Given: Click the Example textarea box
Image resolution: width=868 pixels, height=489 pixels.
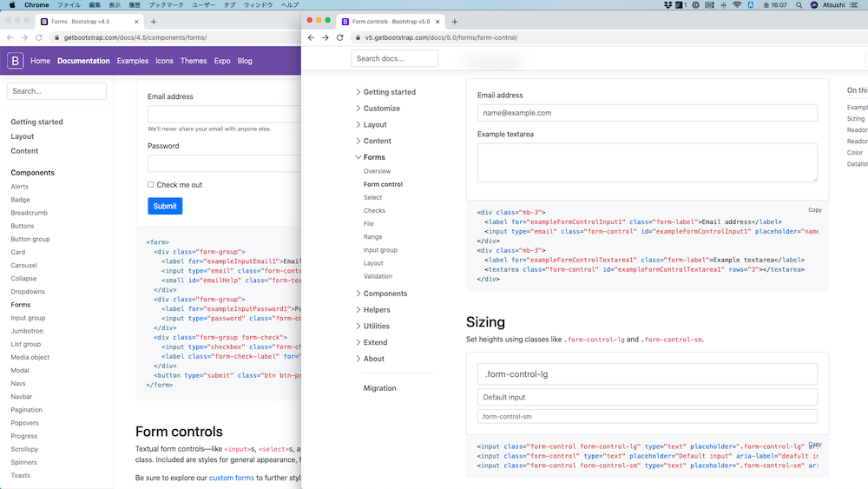Looking at the screenshot, I should point(648,162).
